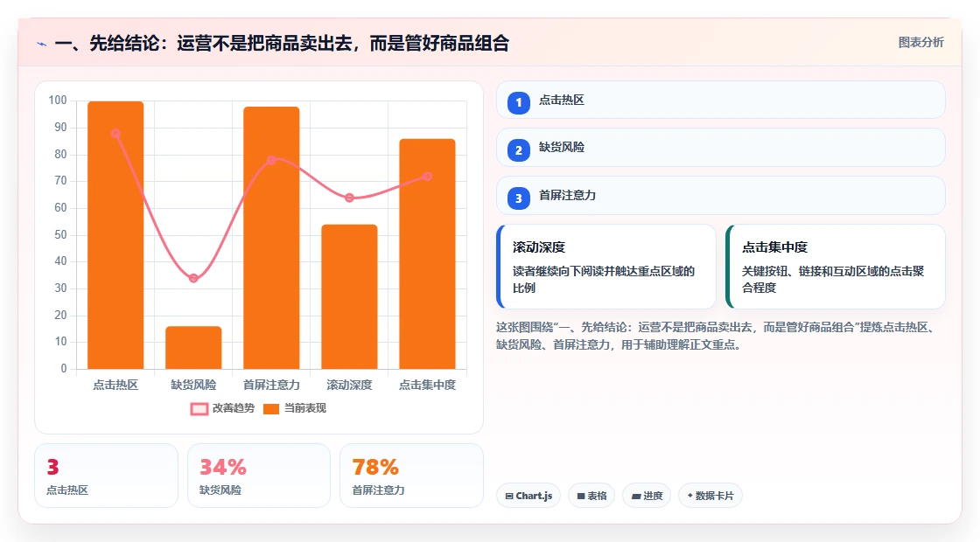Viewport: 980px width, 542px height.
Task: Click the 滚动深度 orange bar
Action: point(349,296)
